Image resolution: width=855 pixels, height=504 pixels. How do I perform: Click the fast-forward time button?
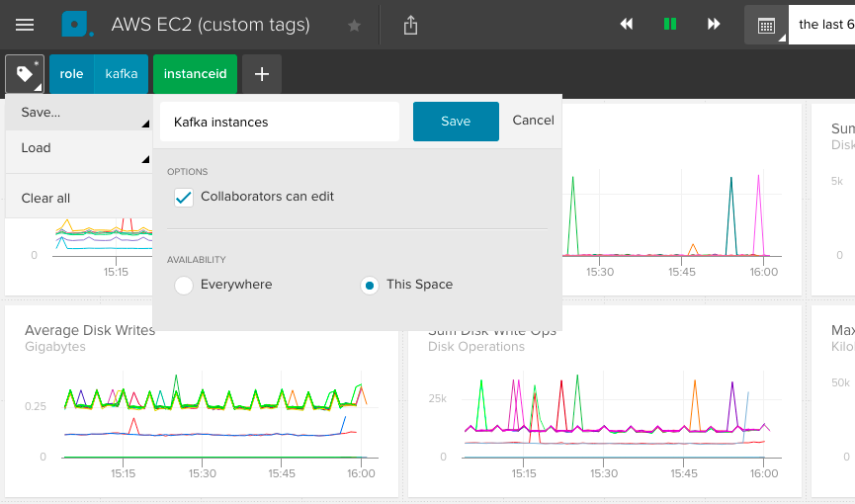point(714,25)
